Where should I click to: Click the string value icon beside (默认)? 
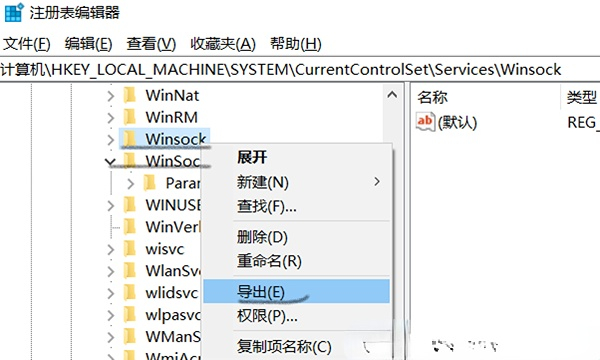426,122
